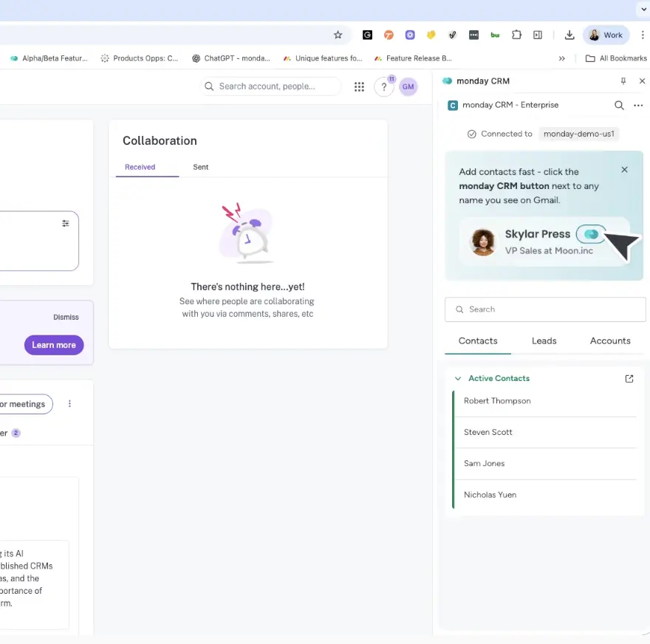This screenshot has height=644, width=650.
Task: Open the Chrome three-dot menu
Action: [x=643, y=35]
